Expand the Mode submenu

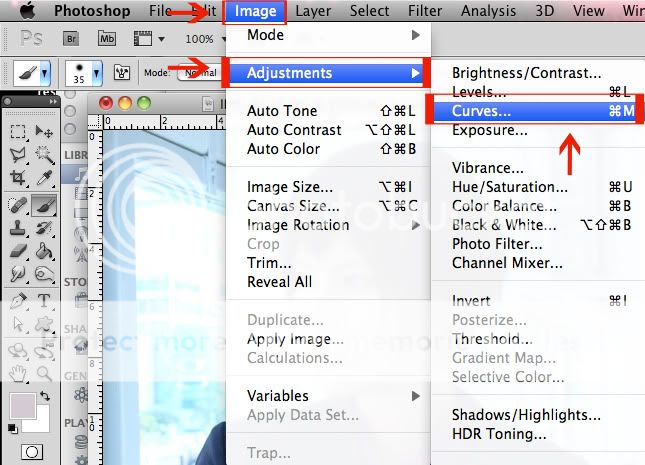(x=328, y=35)
